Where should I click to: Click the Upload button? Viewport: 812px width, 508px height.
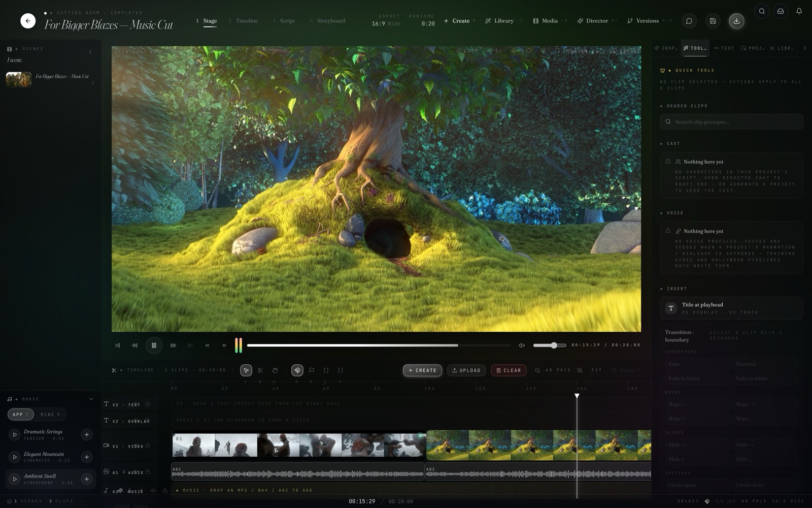[466, 370]
